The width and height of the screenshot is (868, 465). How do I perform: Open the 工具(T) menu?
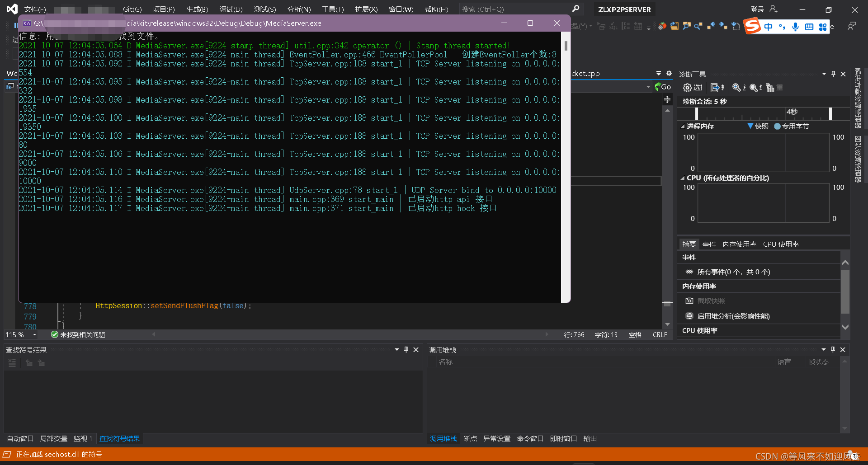pos(333,9)
